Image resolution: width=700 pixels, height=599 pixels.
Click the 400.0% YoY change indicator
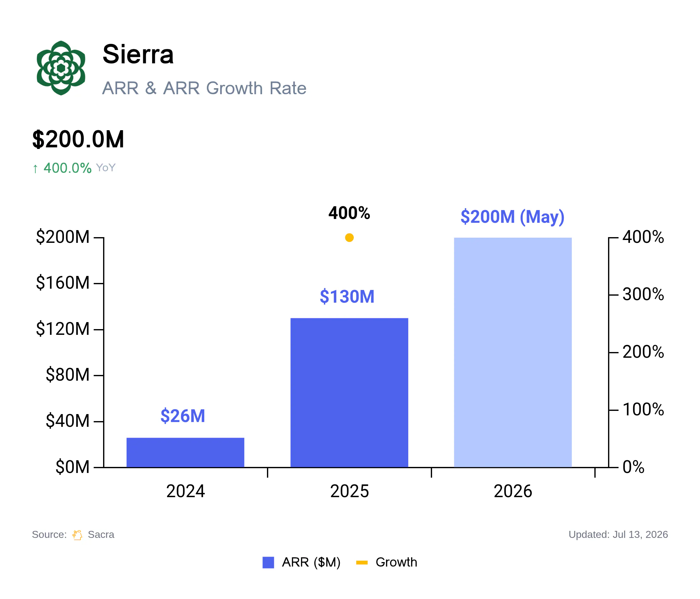pos(74,168)
